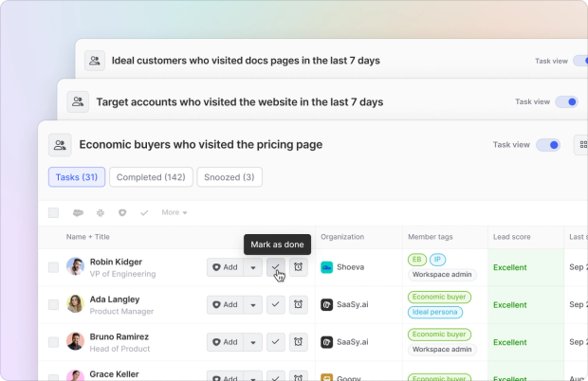
Task: Click the Shoeva organization logo
Action: [x=326, y=267]
